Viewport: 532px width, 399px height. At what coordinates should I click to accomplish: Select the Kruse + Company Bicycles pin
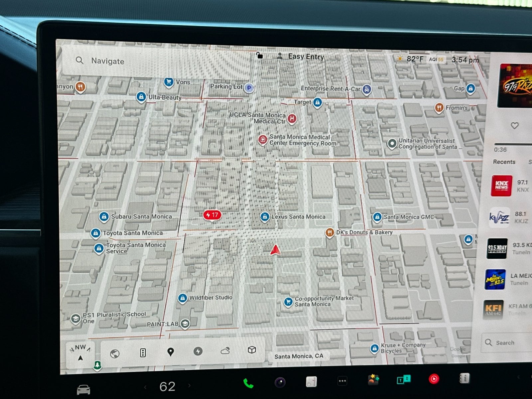tap(375, 348)
